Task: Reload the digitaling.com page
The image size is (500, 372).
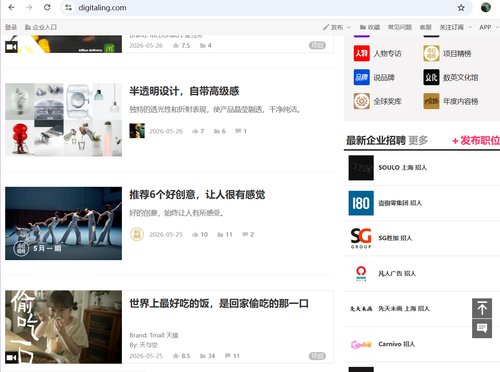Action: pyautogui.click(x=47, y=7)
